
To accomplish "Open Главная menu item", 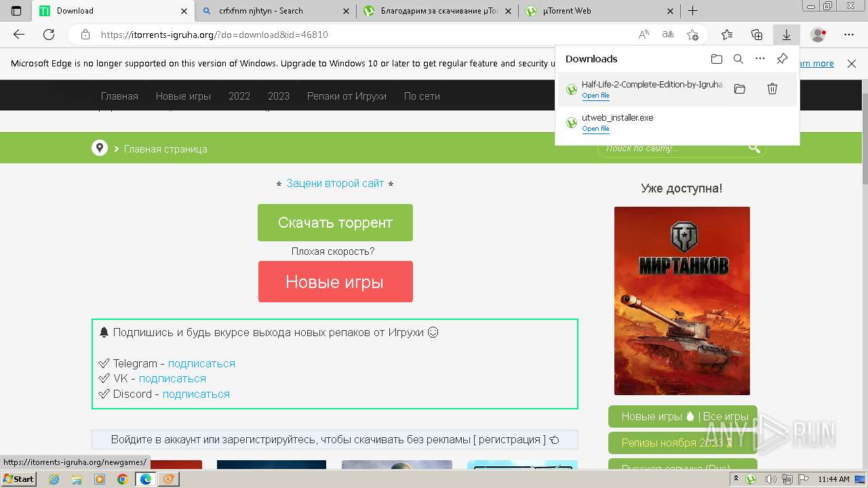I will point(119,96).
